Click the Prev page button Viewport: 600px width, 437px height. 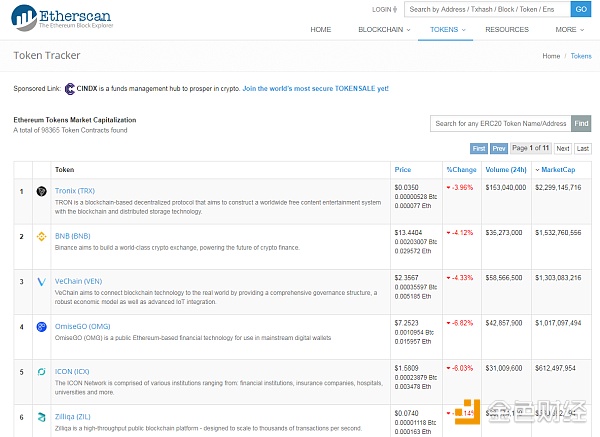499,148
